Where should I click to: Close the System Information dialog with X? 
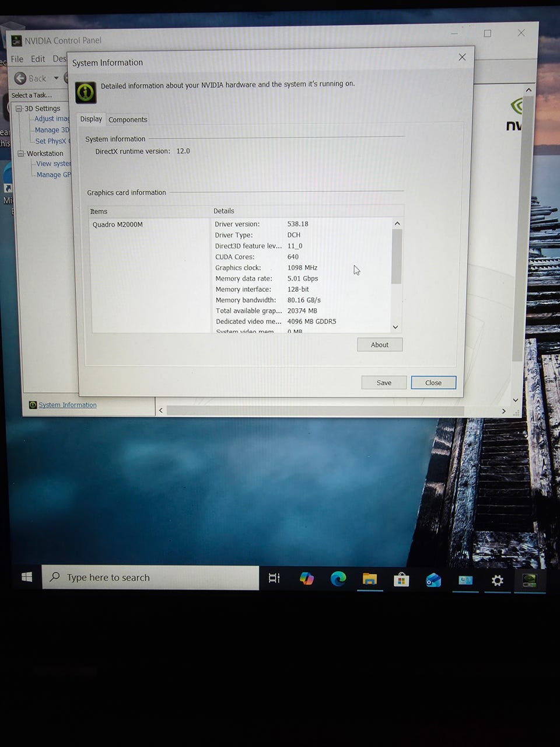click(x=462, y=57)
